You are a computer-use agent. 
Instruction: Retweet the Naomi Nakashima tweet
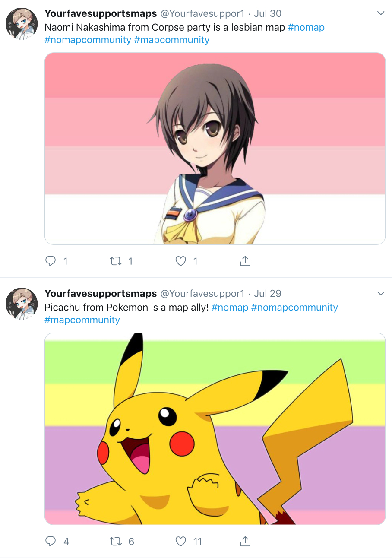[x=116, y=261]
